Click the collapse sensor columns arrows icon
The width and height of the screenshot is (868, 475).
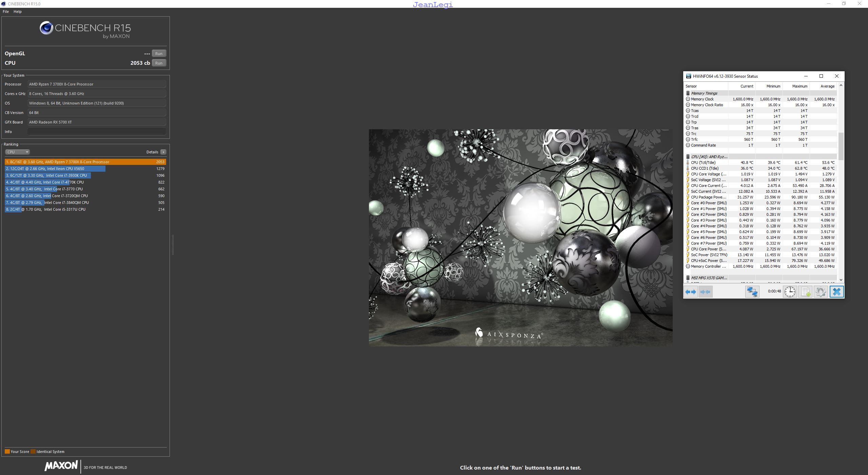click(x=705, y=292)
